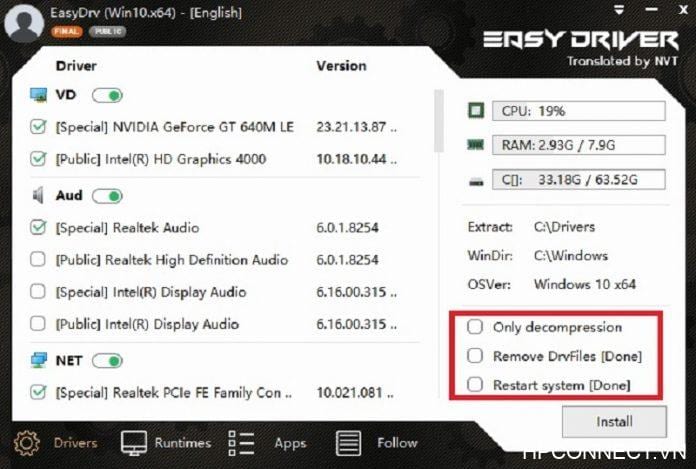The height and width of the screenshot is (469, 696).
Task: Click the Drivers gear icon
Action: (27, 443)
